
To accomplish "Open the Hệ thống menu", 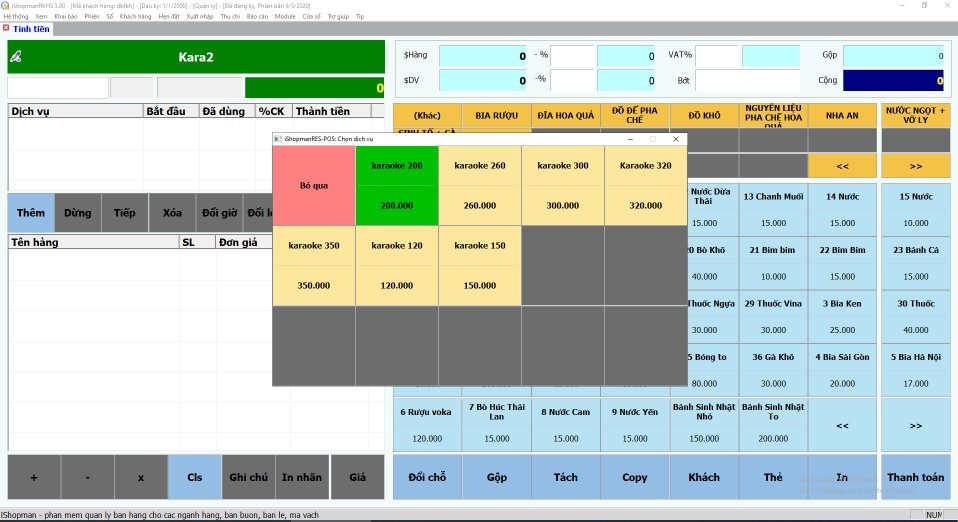I will [16, 17].
